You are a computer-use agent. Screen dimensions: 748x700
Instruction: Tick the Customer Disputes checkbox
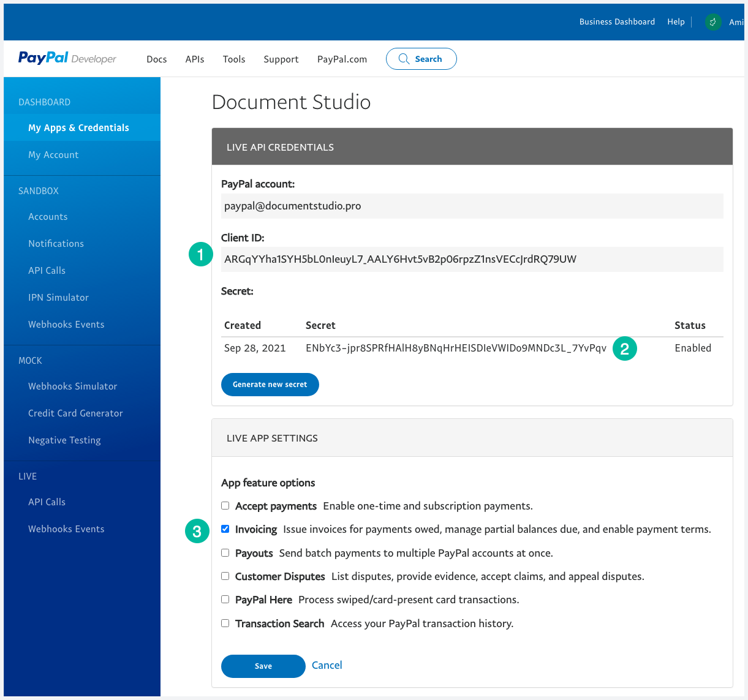225,576
